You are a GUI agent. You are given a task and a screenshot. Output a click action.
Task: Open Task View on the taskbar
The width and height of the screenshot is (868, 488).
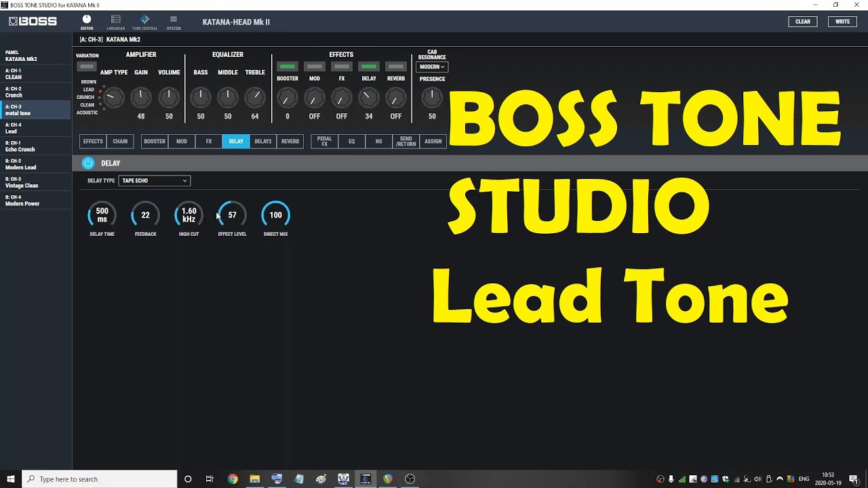210,479
